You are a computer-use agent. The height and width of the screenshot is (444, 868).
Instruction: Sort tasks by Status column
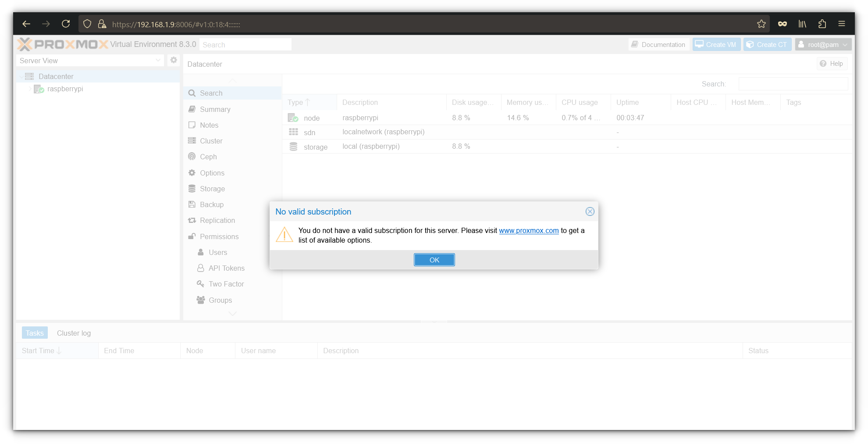pos(797,351)
